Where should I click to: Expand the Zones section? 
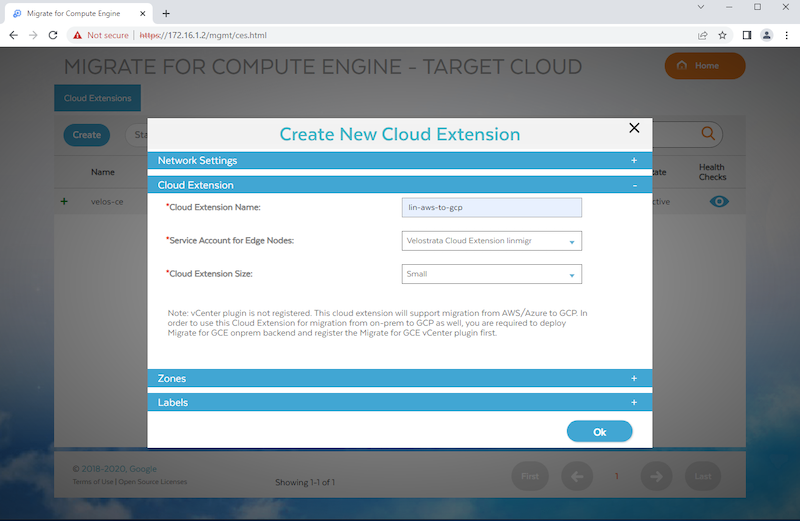click(x=633, y=378)
